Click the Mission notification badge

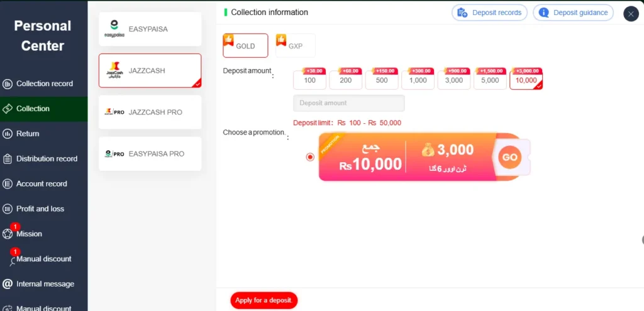point(15,226)
